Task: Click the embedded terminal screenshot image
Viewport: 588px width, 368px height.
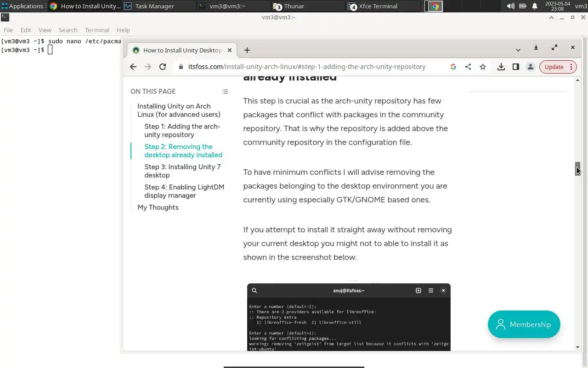Action: coord(349,317)
